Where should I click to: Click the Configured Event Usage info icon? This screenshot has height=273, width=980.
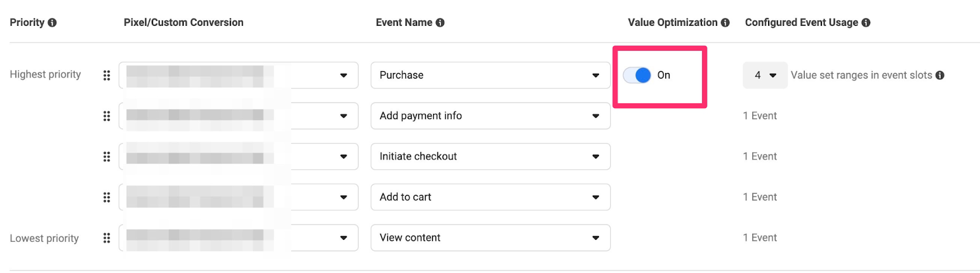click(865, 23)
